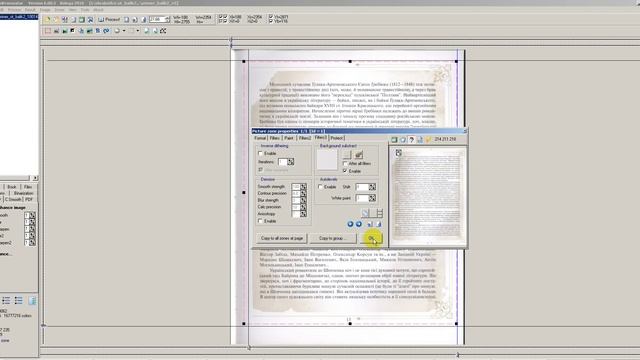Click the White point spinner
Image resolution: width=640 pixels, height=360 pixels.
(x=372, y=198)
